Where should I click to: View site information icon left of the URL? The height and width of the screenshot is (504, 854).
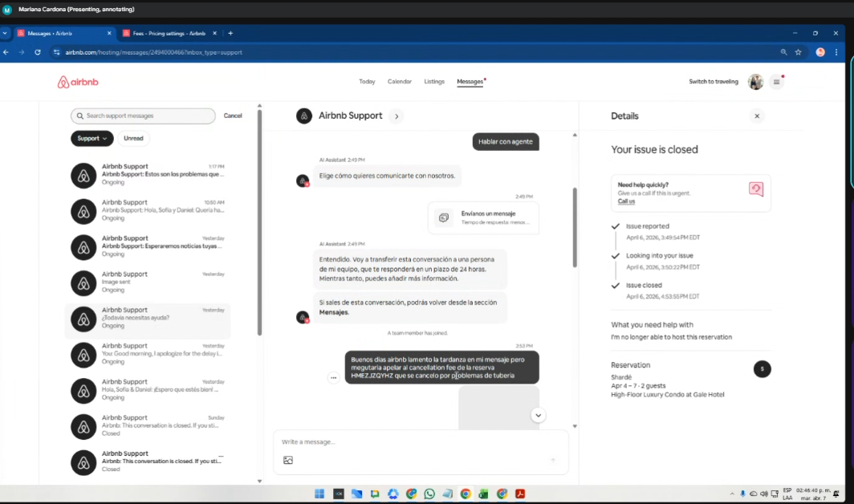[56, 52]
